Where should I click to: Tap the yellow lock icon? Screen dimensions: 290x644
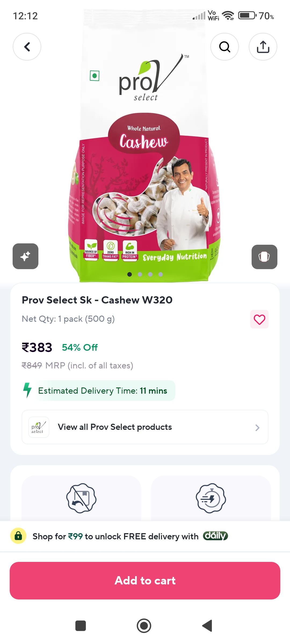click(18, 536)
